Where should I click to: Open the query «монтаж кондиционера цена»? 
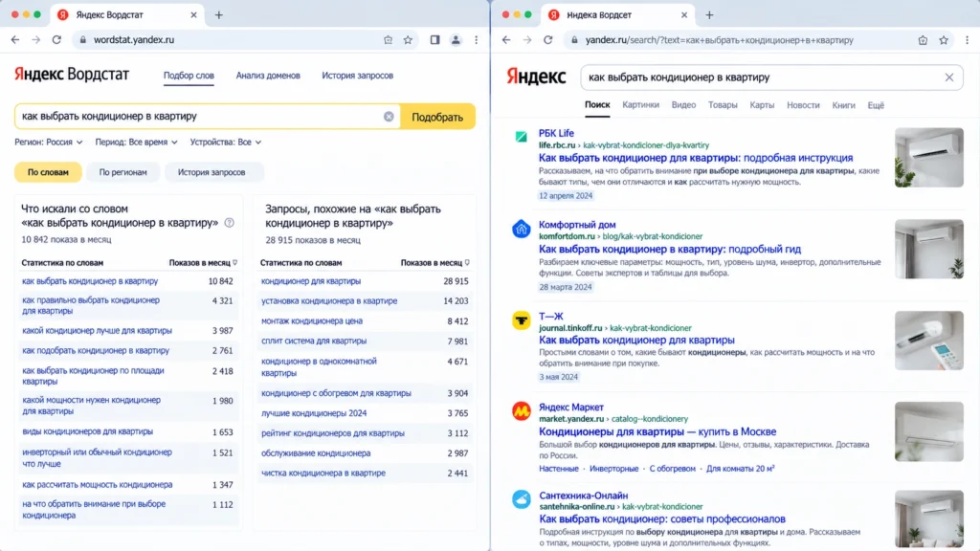tap(311, 321)
